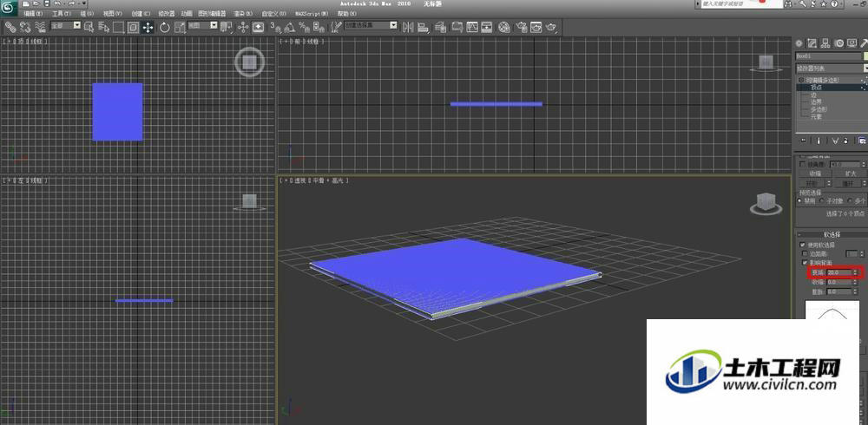This screenshot has height=425, width=868.
Task: Click the 收缩 selection button
Action: [x=815, y=173]
